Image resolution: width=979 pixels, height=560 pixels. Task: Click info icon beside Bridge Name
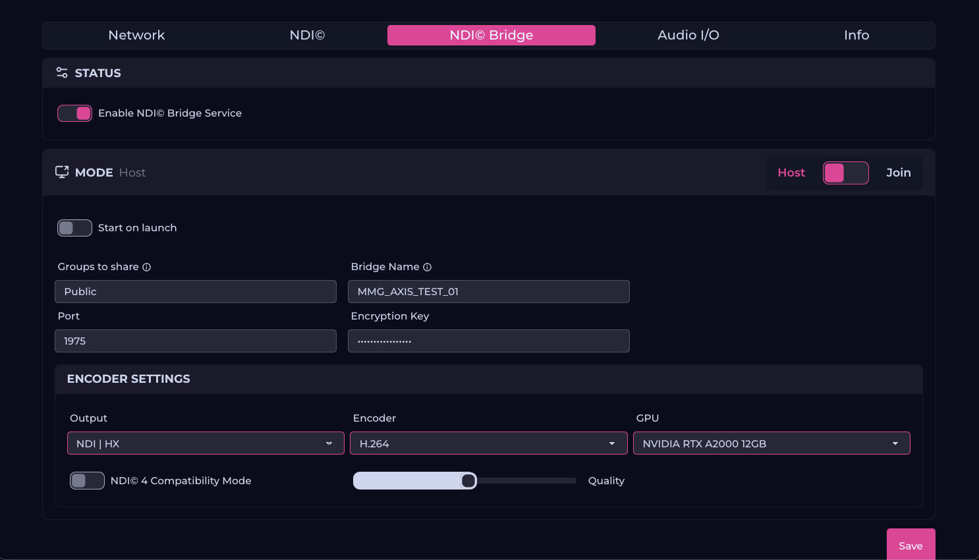tap(428, 267)
